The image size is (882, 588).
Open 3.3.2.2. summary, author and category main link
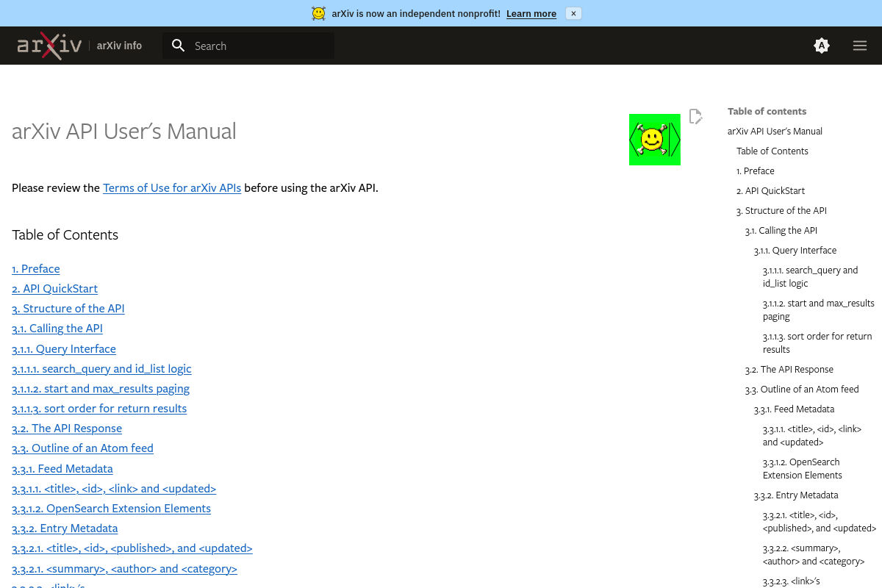[124, 568]
